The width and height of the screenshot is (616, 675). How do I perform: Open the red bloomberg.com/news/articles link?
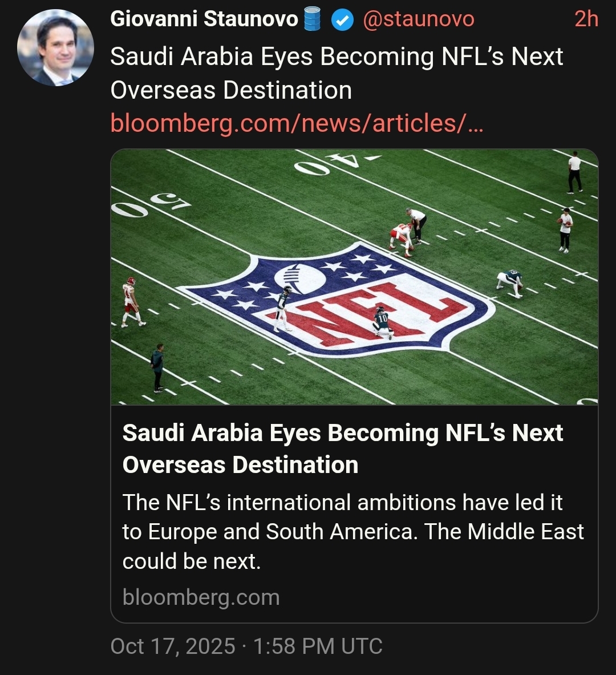pyautogui.click(x=297, y=123)
